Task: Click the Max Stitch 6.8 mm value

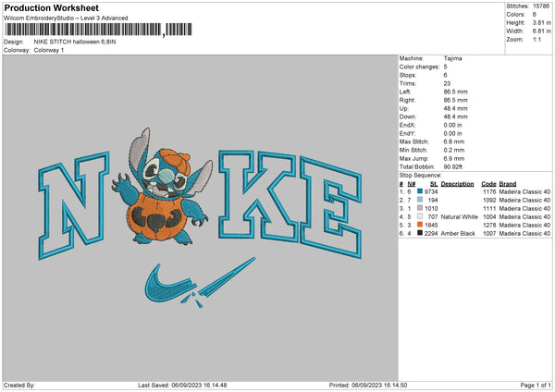Action: tap(454, 141)
